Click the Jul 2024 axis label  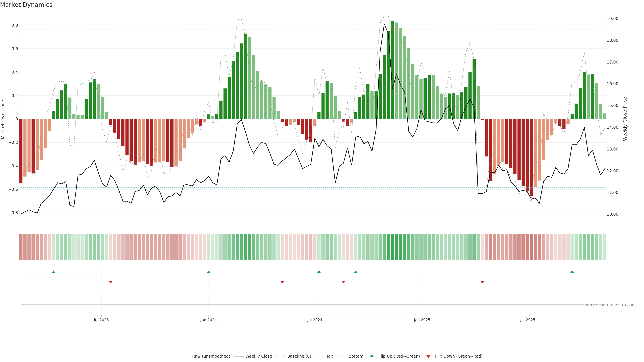coord(315,320)
